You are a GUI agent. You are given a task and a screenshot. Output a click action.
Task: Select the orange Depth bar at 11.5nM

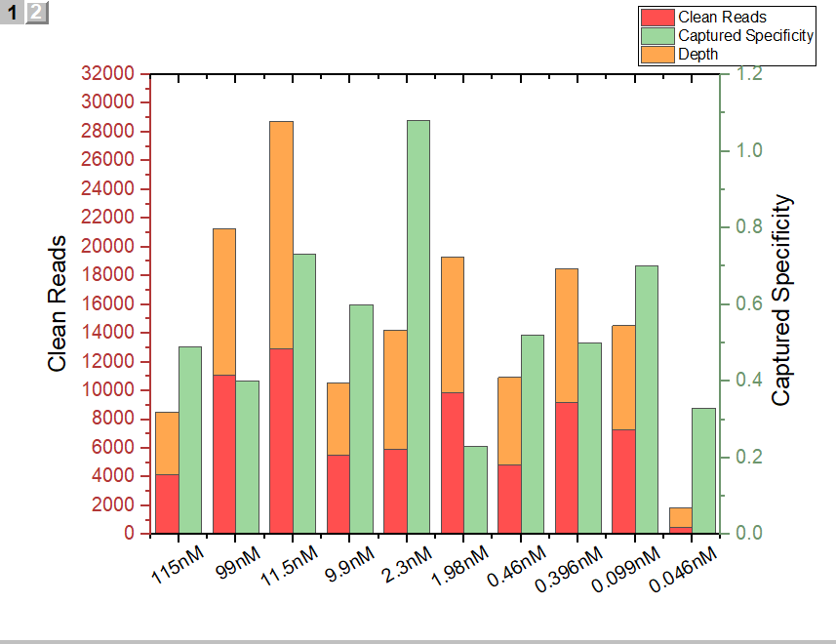pos(281,234)
